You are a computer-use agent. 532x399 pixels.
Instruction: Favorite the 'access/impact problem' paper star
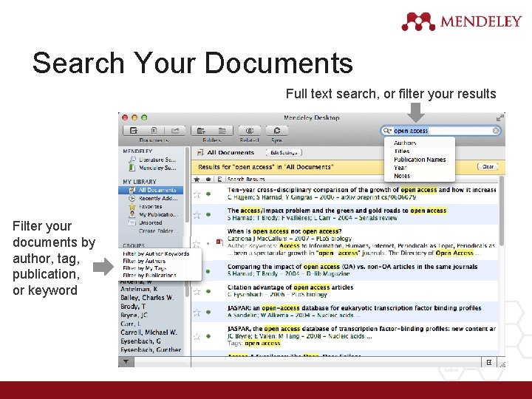[197, 215]
